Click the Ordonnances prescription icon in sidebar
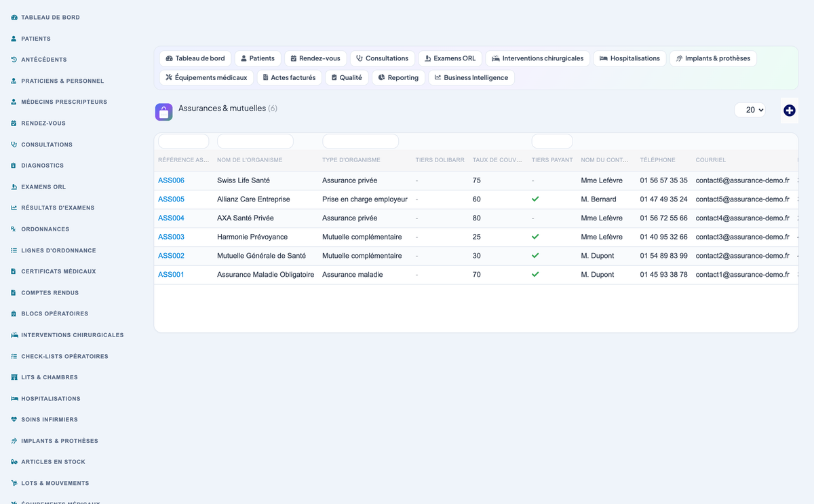This screenshot has height=504, width=814. (14, 229)
